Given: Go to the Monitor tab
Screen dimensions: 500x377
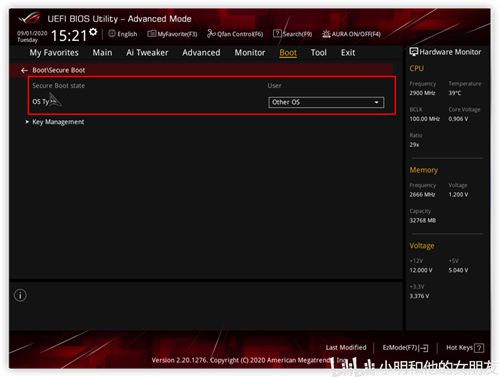Looking at the screenshot, I should (x=250, y=53).
